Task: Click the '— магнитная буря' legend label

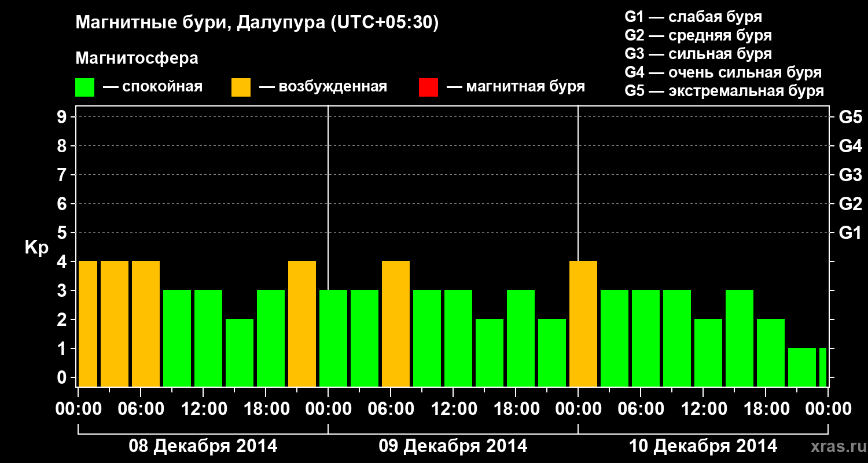Action: 516,87
